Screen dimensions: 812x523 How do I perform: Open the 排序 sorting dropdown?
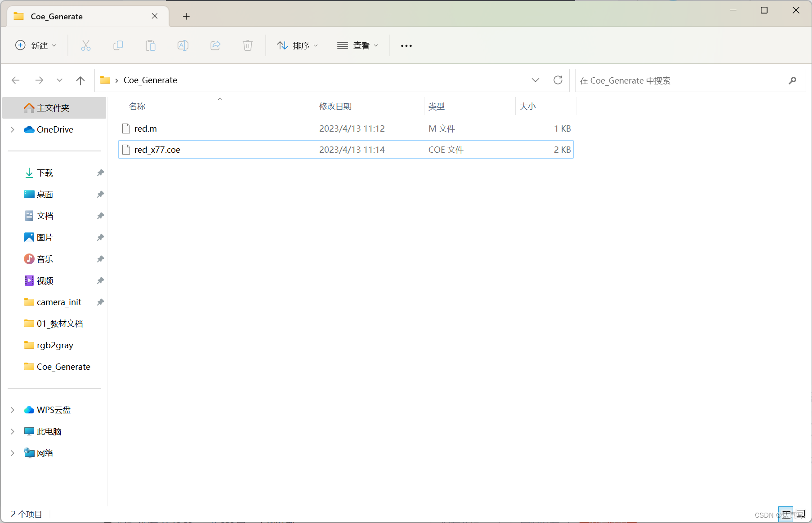click(x=298, y=45)
